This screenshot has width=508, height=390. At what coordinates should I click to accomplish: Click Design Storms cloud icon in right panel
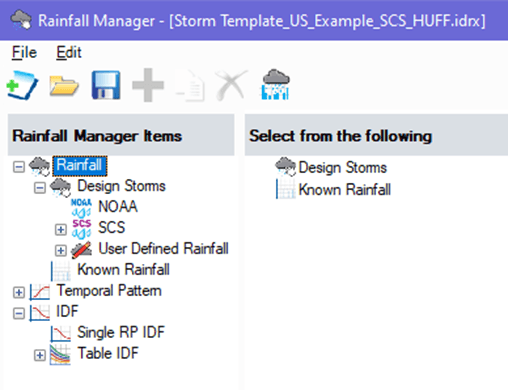point(285,166)
